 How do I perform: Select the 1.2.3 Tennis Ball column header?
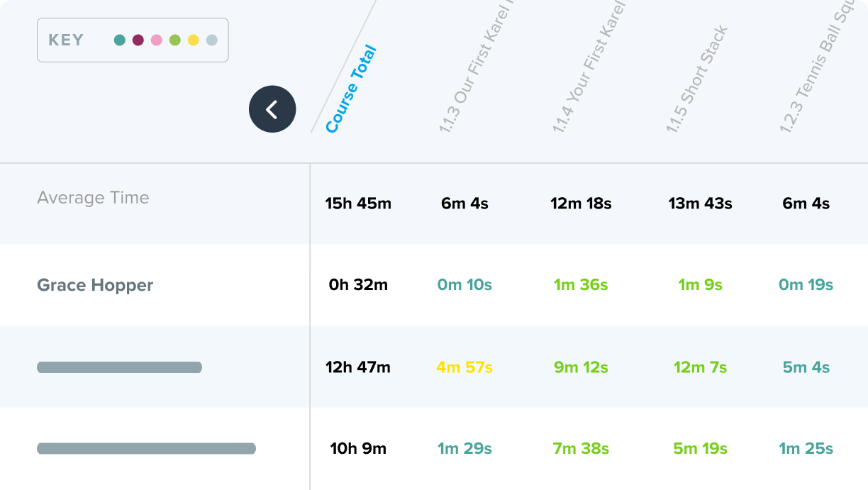click(x=816, y=67)
